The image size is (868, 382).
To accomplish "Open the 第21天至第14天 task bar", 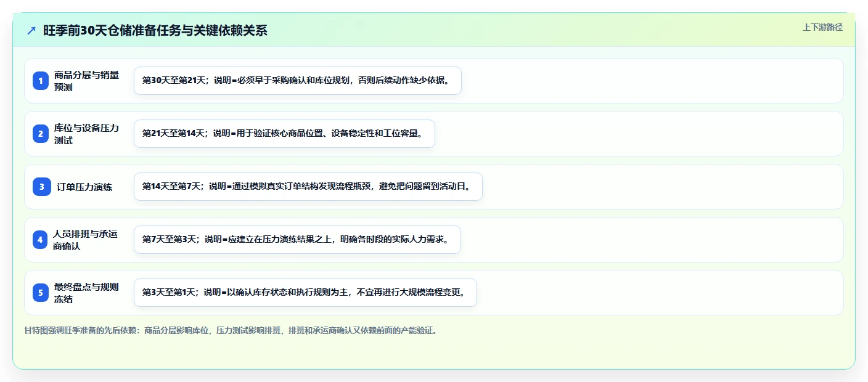I will click(284, 134).
